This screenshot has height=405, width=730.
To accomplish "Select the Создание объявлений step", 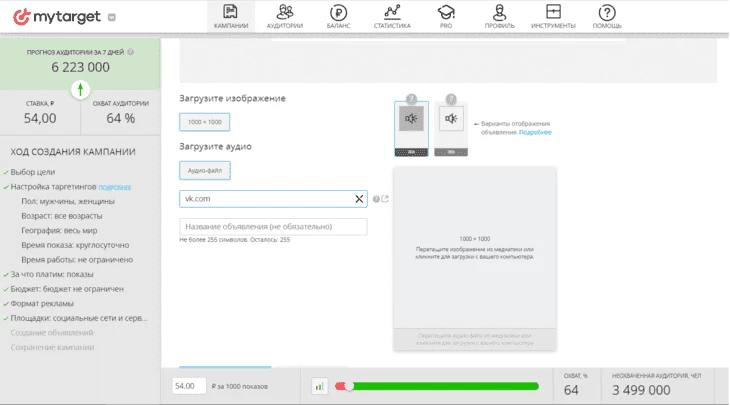I will pyautogui.click(x=52, y=333).
